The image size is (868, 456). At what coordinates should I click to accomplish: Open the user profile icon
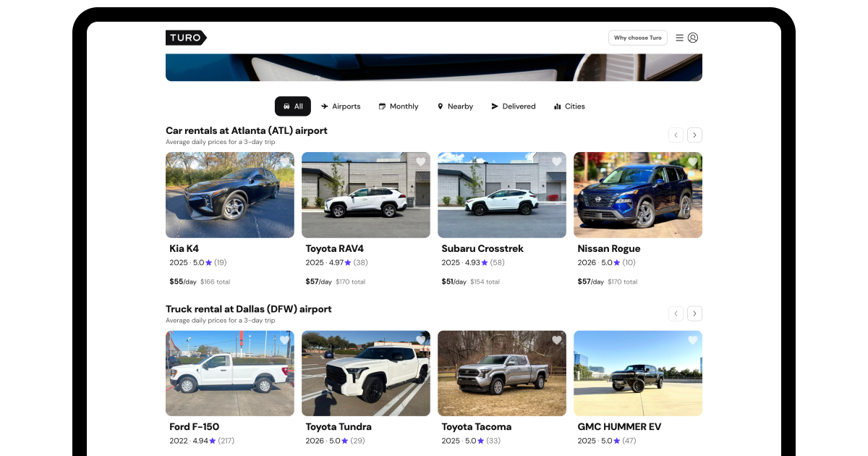pyautogui.click(x=693, y=38)
